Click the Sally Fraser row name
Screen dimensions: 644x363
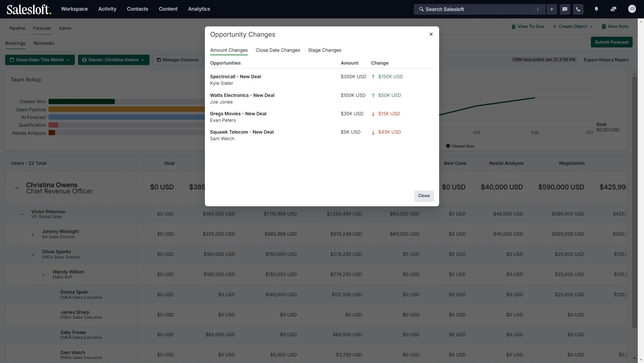click(x=73, y=333)
